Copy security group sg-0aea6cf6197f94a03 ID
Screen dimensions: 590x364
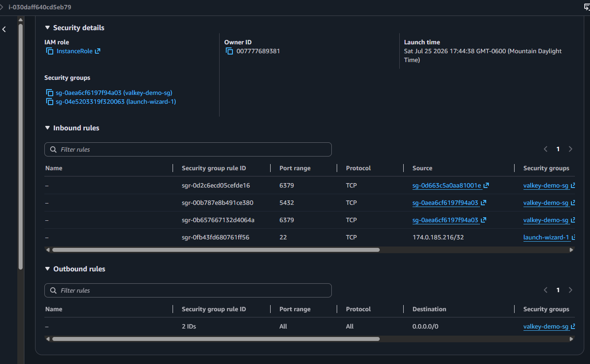tap(50, 93)
